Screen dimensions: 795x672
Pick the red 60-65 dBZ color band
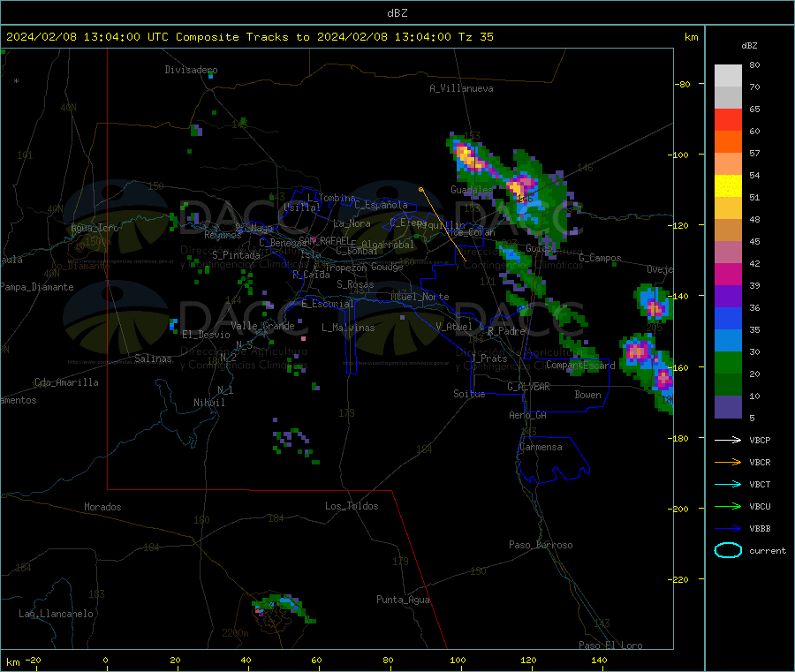728,119
